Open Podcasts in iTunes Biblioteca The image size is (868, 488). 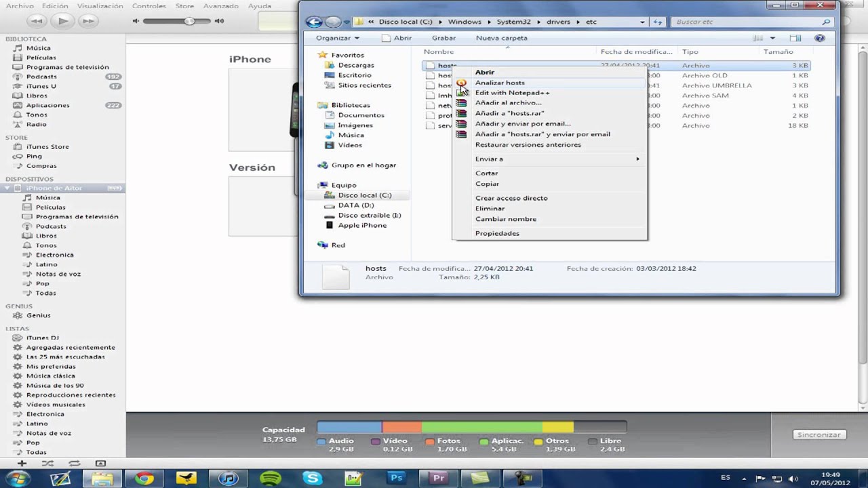tap(41, 77)
